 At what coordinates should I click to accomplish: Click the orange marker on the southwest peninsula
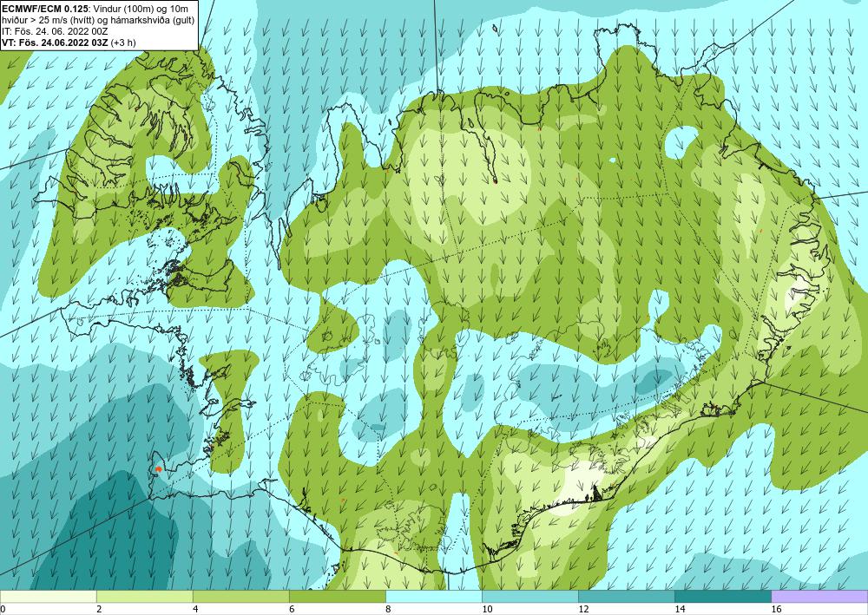(158, 469)
